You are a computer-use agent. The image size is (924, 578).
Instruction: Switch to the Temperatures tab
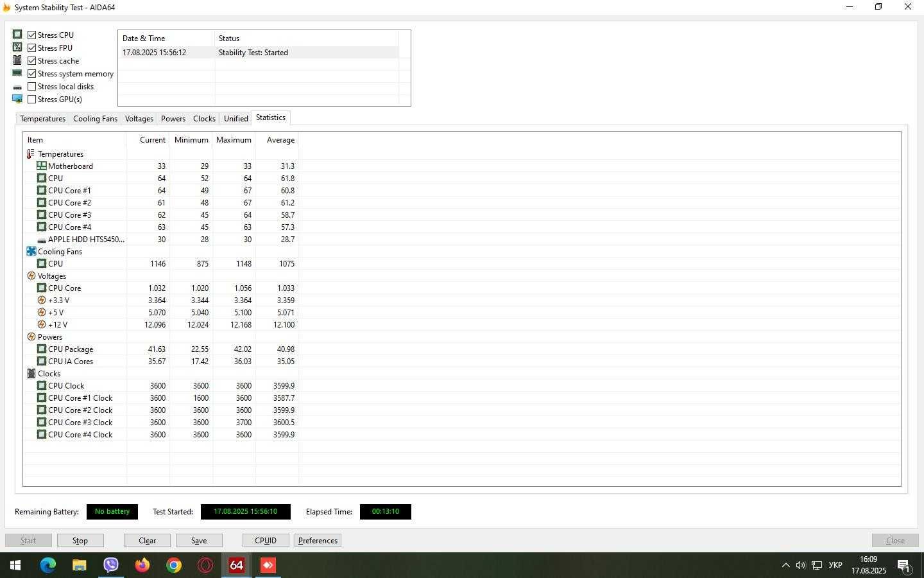[x=42, y=119]
